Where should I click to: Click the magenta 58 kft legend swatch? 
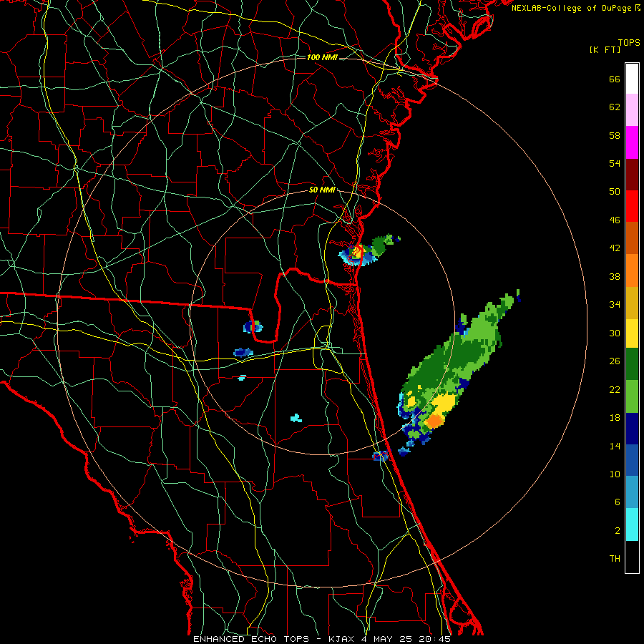(x=632, y=142)
